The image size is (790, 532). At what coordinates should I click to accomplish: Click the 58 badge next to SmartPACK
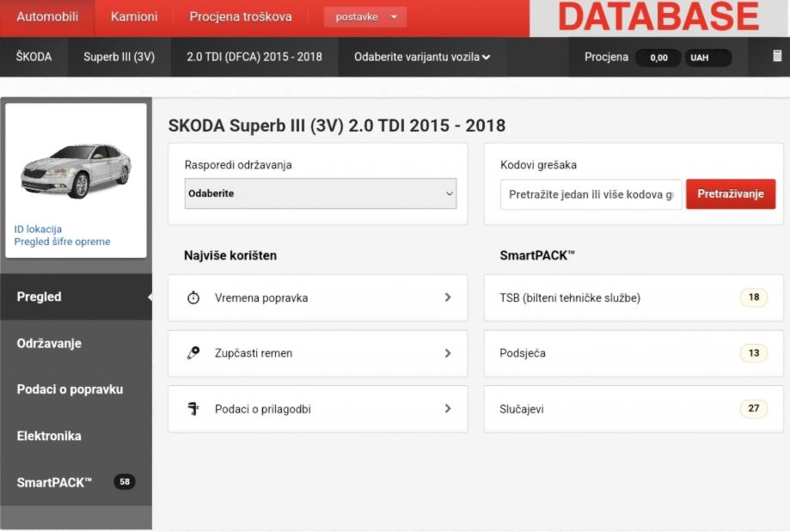(x=125, y=481)
